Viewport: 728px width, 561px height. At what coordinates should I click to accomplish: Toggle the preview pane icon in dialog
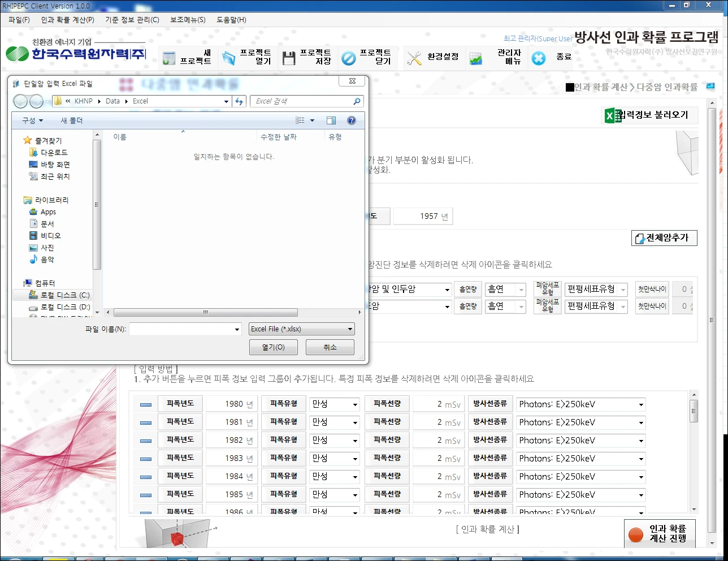331,120
